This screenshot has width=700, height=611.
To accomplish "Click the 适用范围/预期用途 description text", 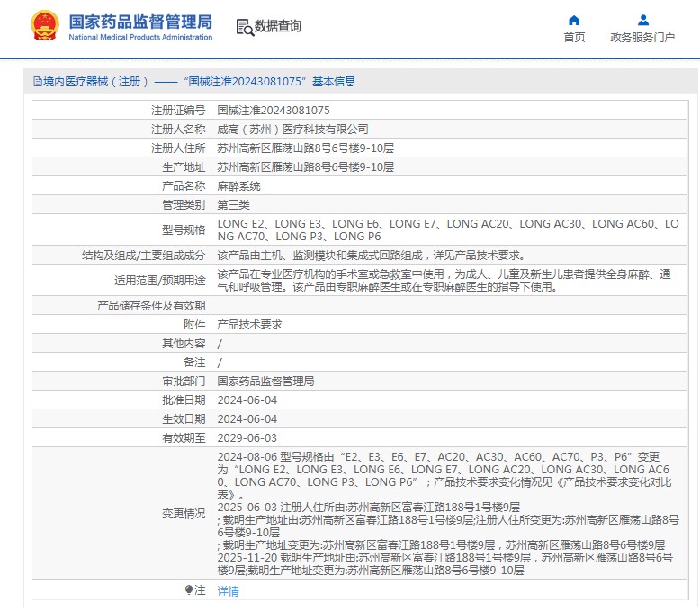I will (444, 280).
